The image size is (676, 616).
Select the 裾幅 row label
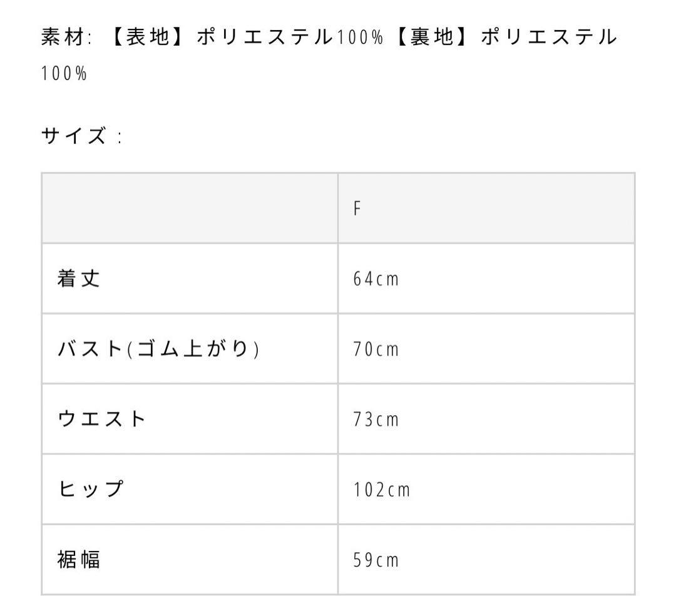79,560
